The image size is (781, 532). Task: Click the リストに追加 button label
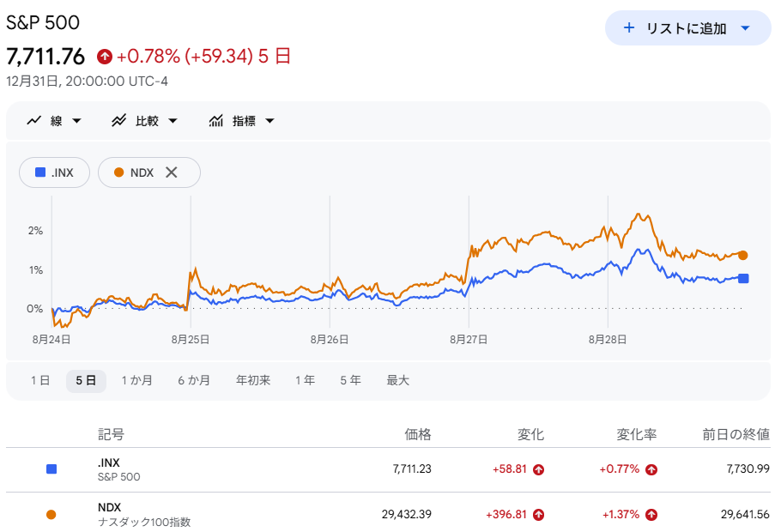(687, 28)
